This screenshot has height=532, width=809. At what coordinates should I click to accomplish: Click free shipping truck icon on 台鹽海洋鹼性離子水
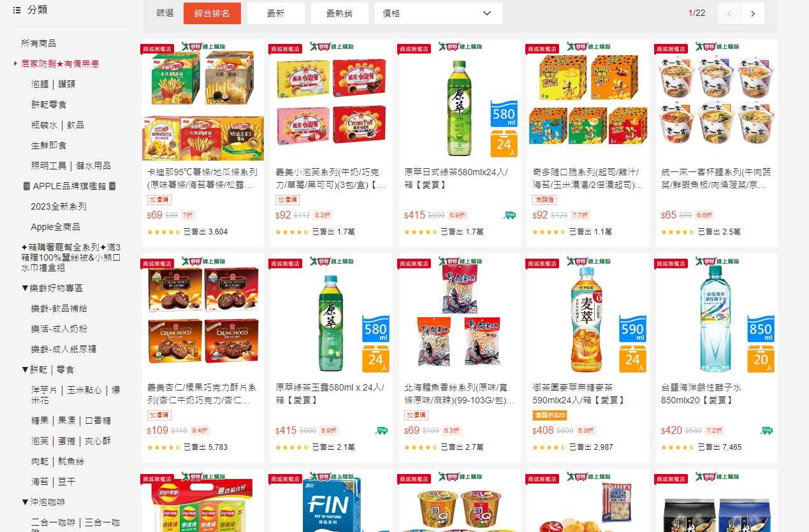click(766, 431)
